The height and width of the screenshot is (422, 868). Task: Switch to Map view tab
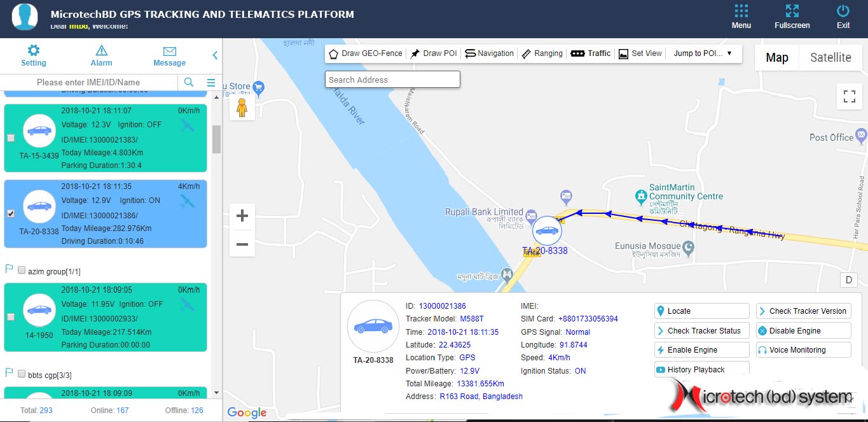[x=776, y=57]
